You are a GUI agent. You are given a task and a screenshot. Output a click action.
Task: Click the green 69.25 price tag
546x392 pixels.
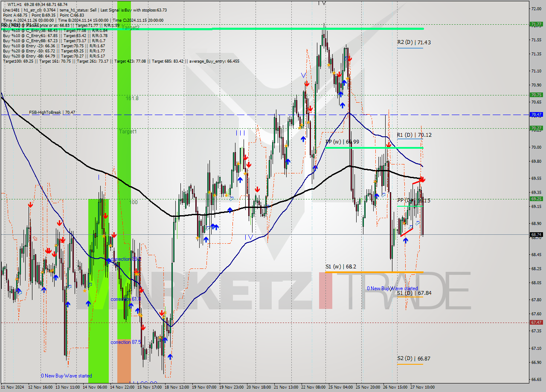point(536,199)
